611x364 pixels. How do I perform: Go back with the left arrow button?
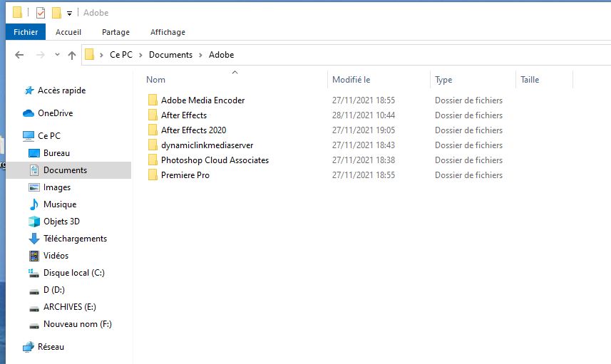[x=19, y=55]
